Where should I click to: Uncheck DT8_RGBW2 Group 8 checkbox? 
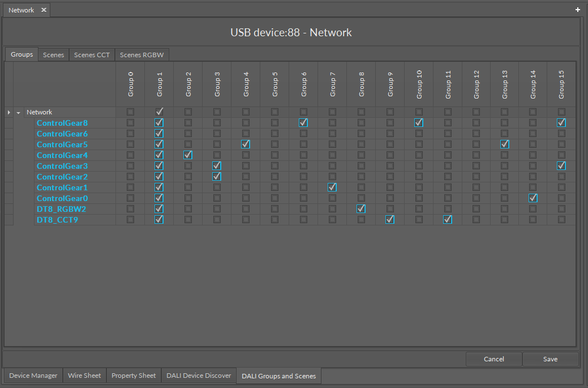coord(361,209)
